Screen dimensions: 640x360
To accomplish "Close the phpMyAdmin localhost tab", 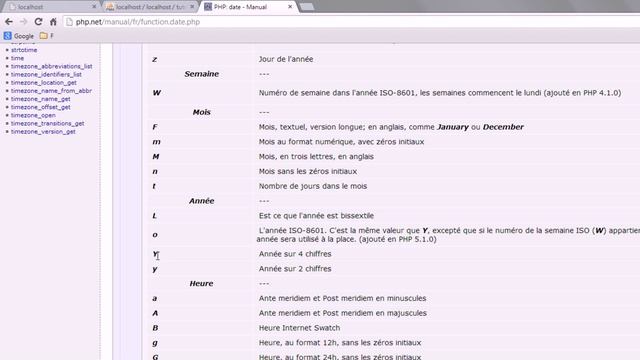I will (x=192, y=7).
